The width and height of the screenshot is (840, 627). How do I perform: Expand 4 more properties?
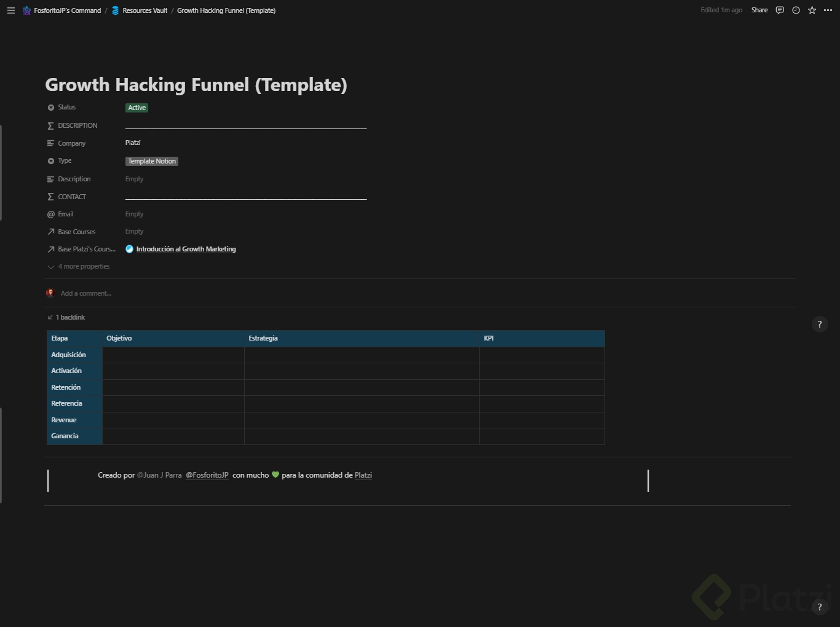[79, 267]
